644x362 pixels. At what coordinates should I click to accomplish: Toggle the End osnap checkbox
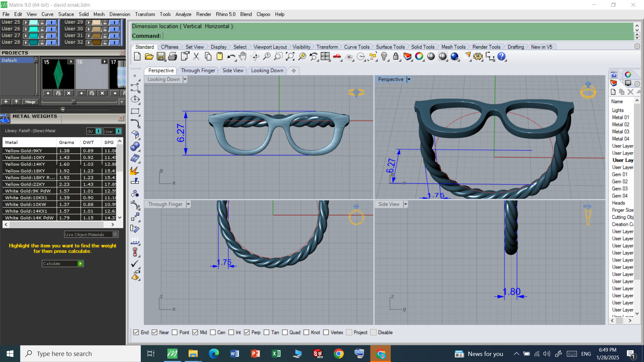[x=136, y=332]
